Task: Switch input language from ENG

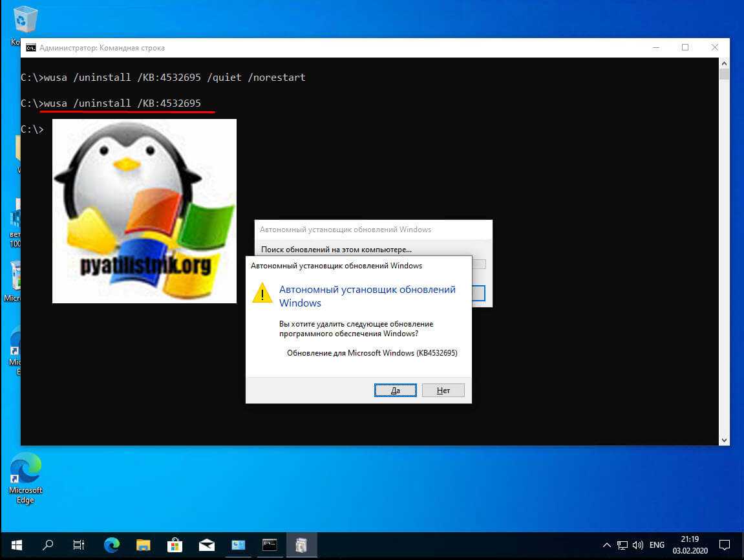Action: coord(657,544)
